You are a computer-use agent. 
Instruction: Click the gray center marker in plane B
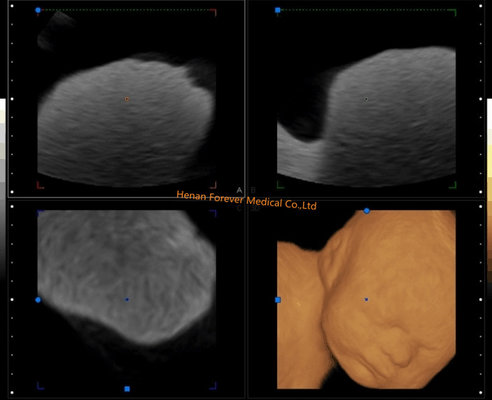[366, 99]
